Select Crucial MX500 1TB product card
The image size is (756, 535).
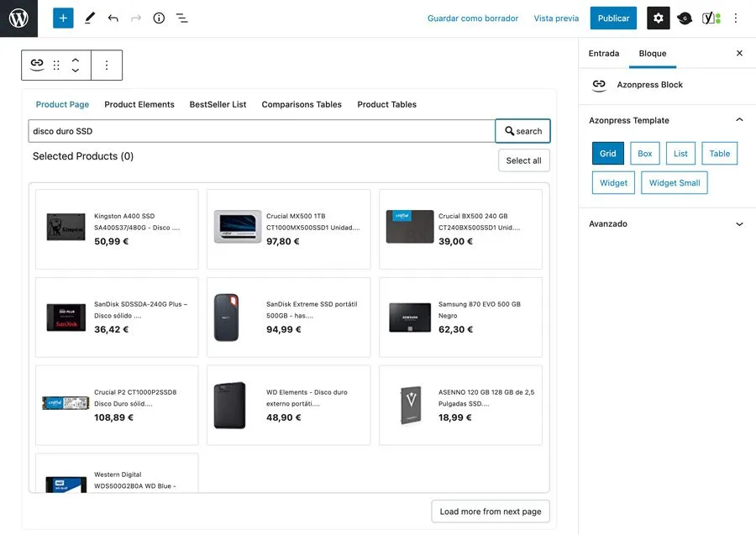(x=289, y=229)
